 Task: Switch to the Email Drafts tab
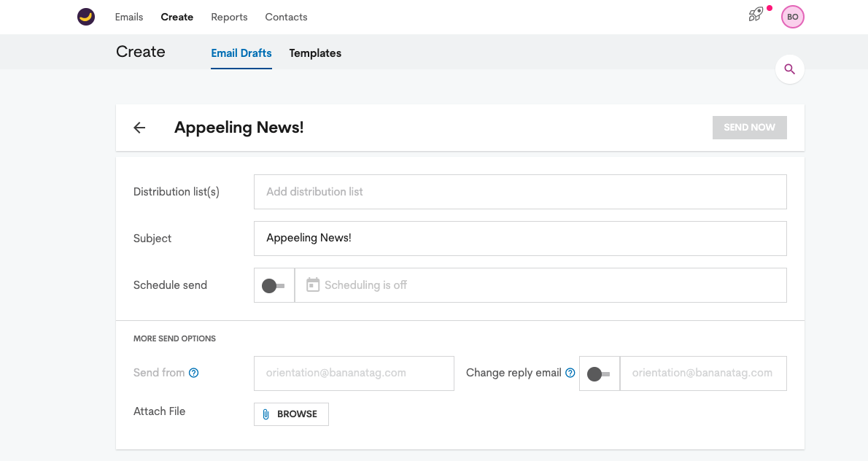point(241,53)
